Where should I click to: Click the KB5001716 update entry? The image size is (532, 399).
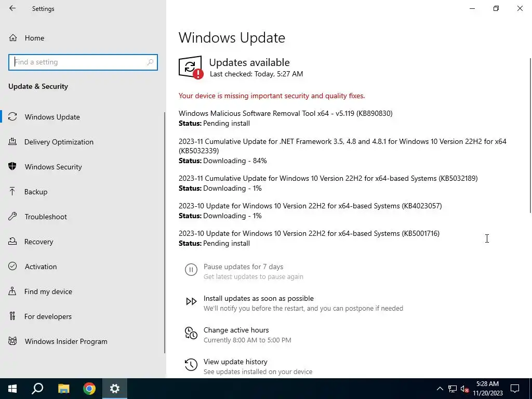309,238
